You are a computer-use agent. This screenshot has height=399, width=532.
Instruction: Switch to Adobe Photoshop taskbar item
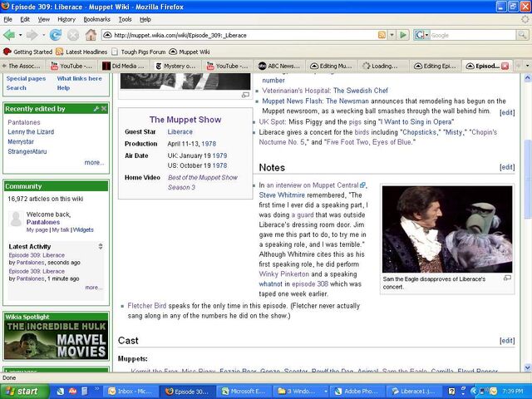357,392
